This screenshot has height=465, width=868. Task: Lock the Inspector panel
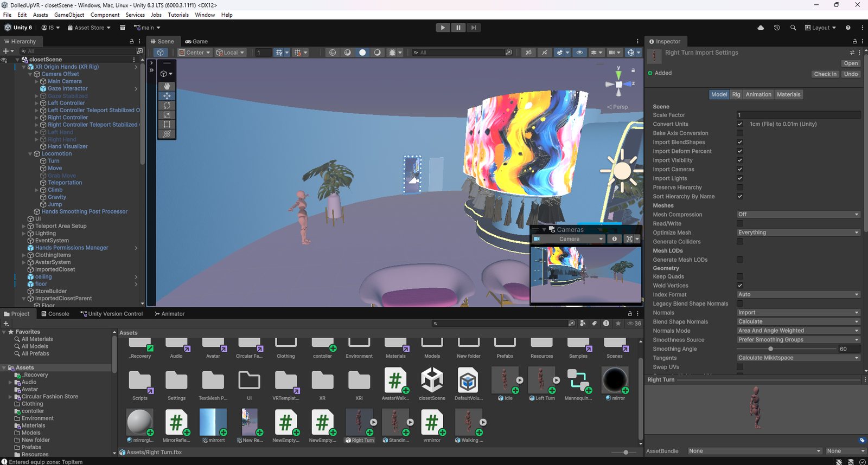(854, 41)
